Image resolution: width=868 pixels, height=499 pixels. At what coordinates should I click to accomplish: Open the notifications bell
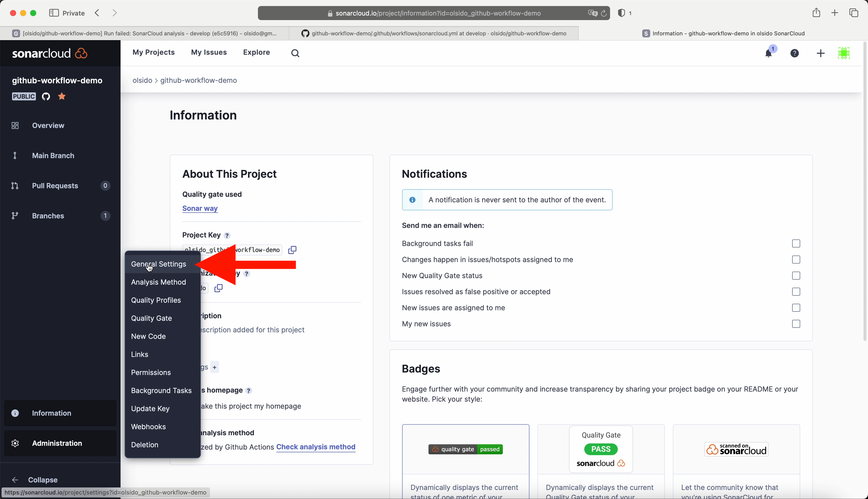coord(768,53)
